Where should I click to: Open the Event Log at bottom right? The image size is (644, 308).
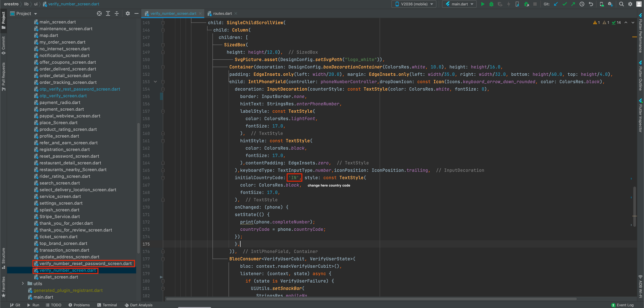[622, 305]
